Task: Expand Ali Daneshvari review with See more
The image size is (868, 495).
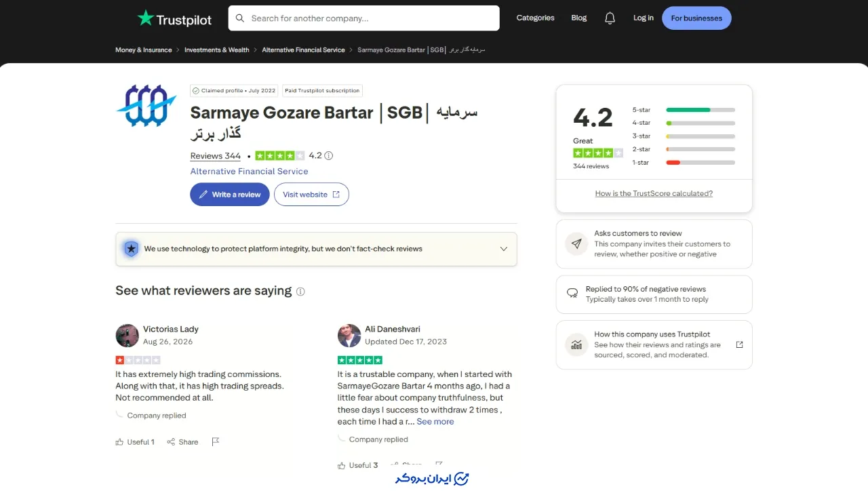Action: click(435, 422)
